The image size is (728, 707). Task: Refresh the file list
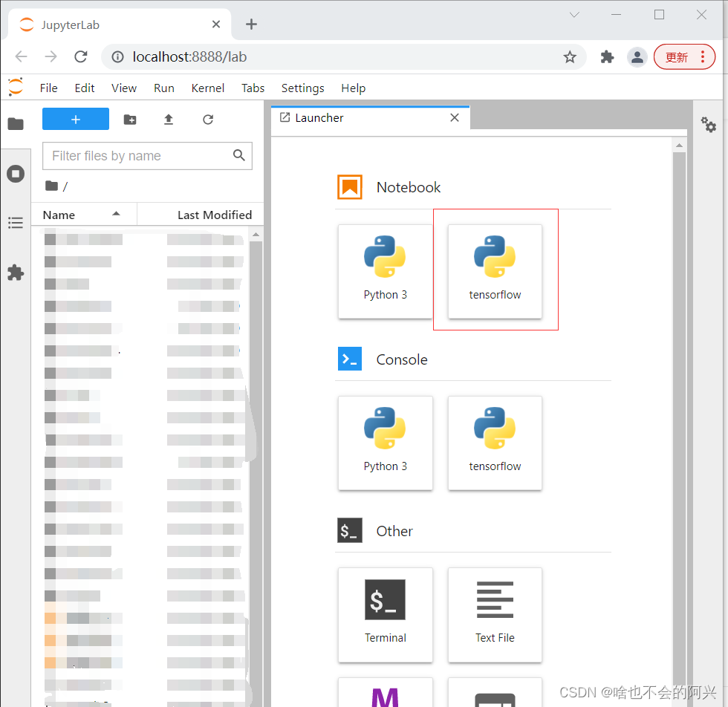click(x=207, y=119)
